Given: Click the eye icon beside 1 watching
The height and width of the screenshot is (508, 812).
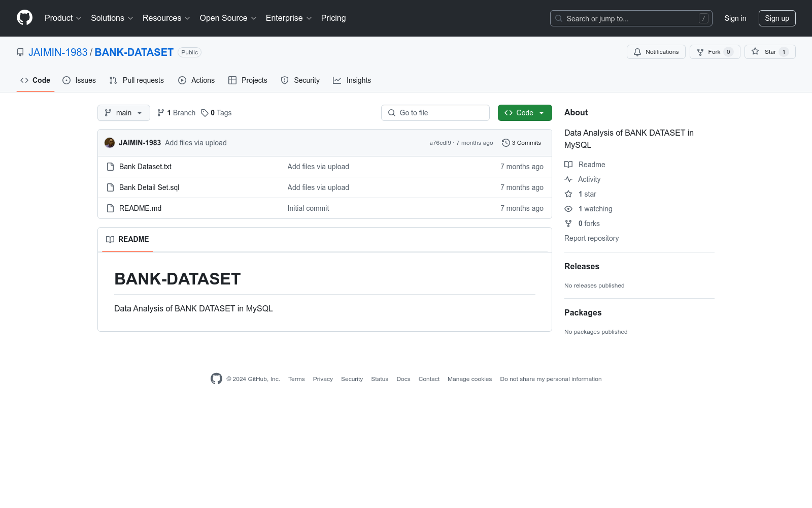Looking at the screenshot, I should coord(568,209).
